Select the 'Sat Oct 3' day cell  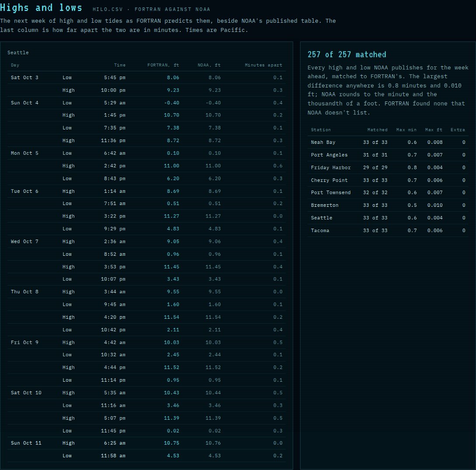24,77
